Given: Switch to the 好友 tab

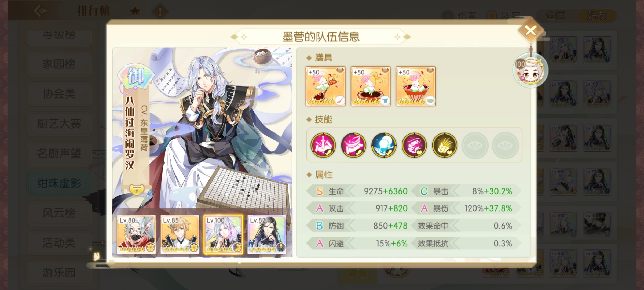Looking at the screenshot, I should tap(597, 16).
